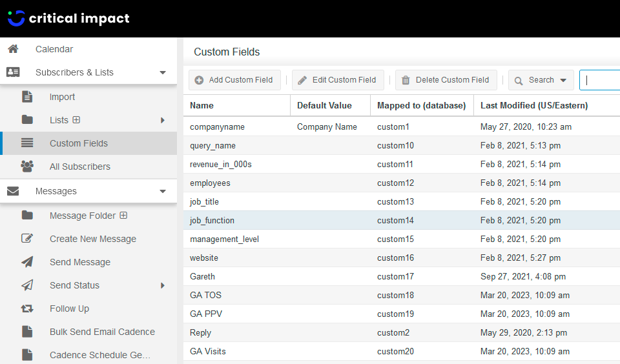
Task: Click the plus icon beside Message Folder
Action: (123, 216)
